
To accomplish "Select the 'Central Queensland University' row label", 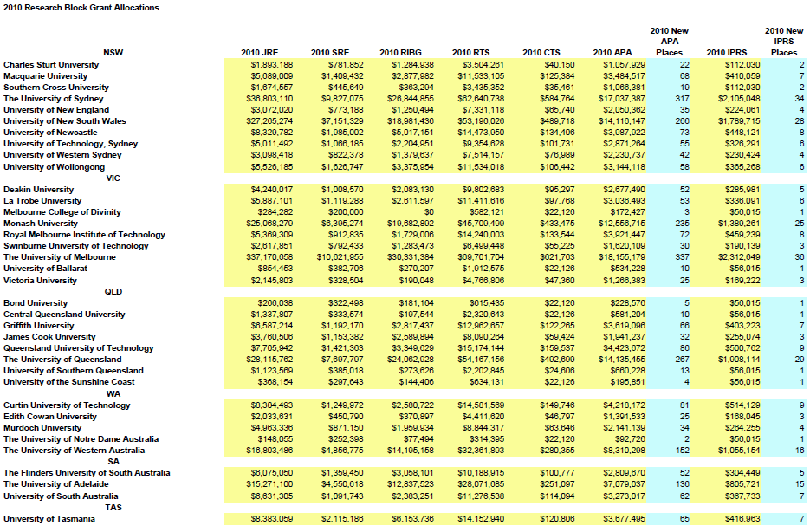I will click(x=64, y=315).
